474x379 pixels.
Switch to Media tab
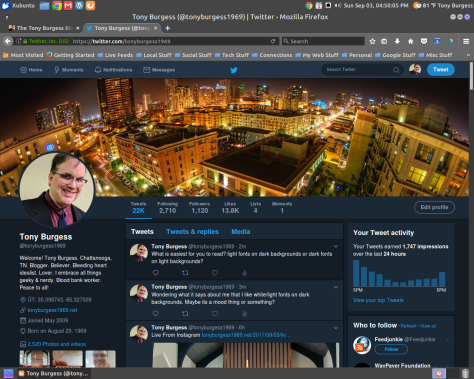pyautogui.click(x=241, y=232)
